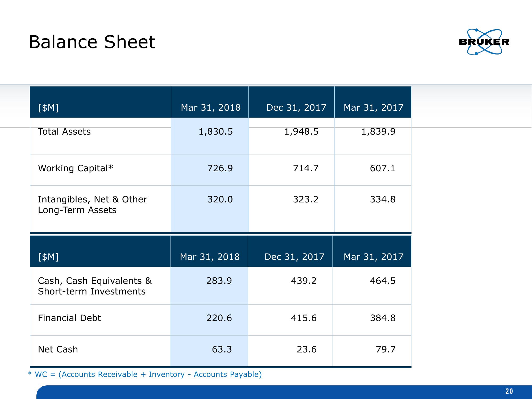
Task: Select Working Capital value 726.9
Action: (x=220, y=168)
